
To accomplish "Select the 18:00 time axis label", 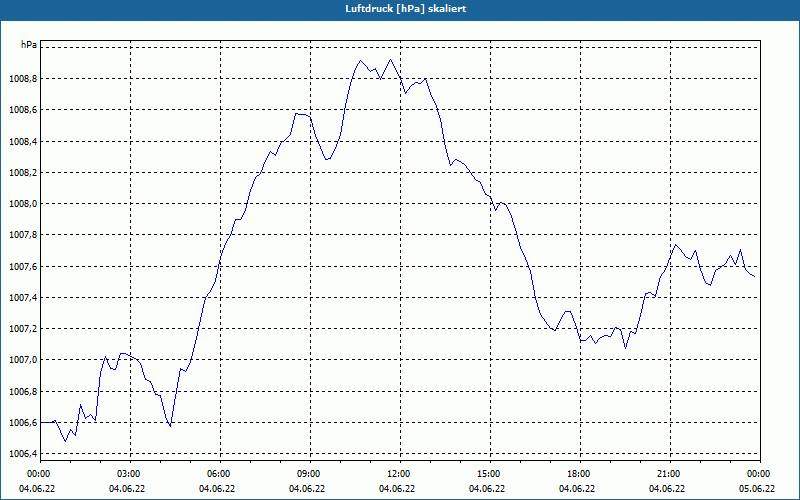I will pos(580,474).
